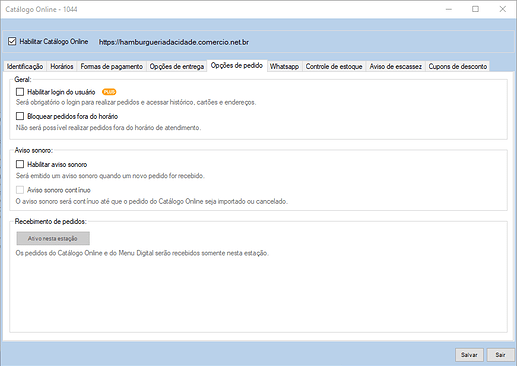
Task: Uncheck Habilitar Catálogo Online checkbox
Action: coord(12,42)
